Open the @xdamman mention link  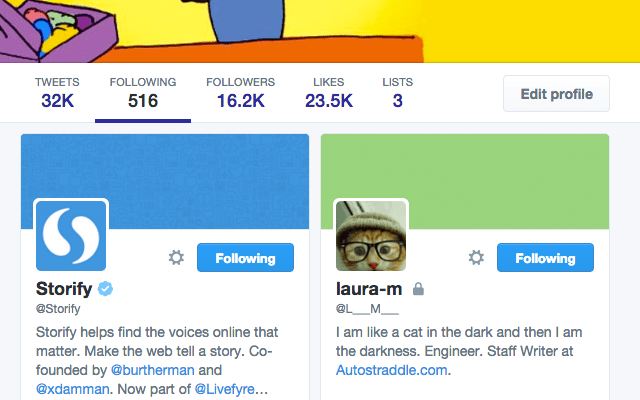point(73,389)
